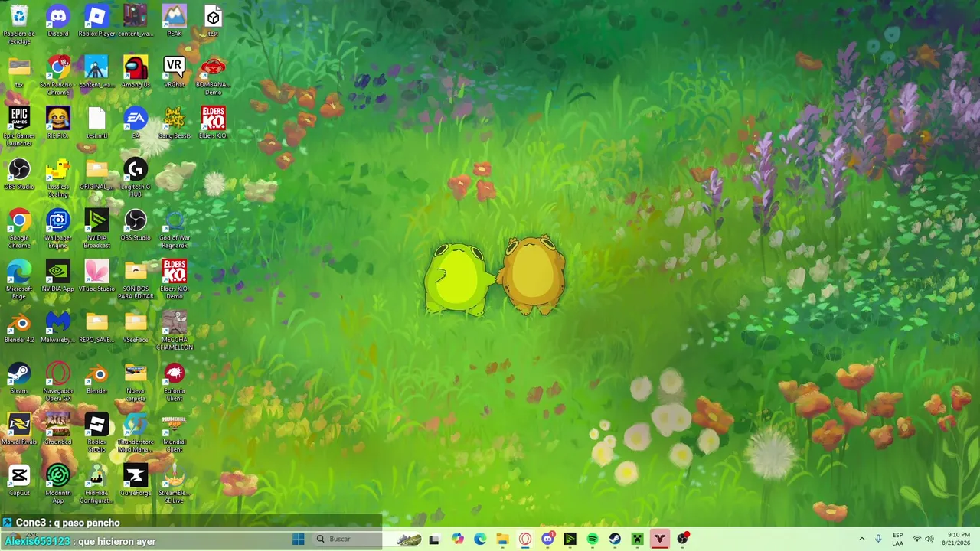Select the SONIDOS PARA EDITAR folder
980x551 pixels.
click(x=136, y=280)
